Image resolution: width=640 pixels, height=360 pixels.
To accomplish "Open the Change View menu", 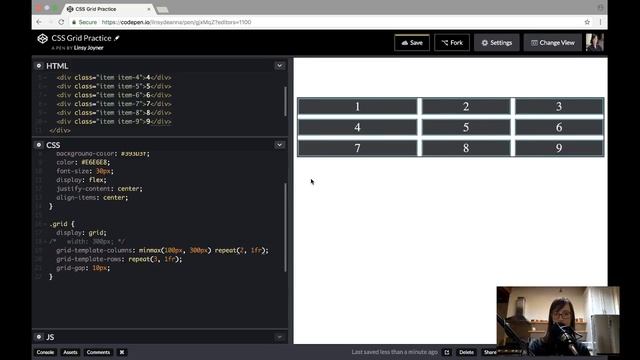I will point(552,43).
